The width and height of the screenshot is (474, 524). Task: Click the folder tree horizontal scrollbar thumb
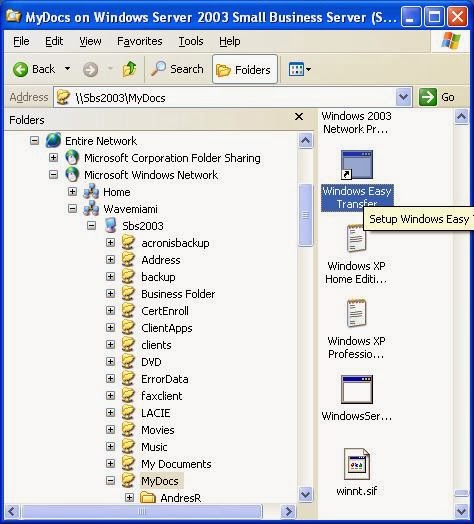pyautogui.click(x=142, y=511)
